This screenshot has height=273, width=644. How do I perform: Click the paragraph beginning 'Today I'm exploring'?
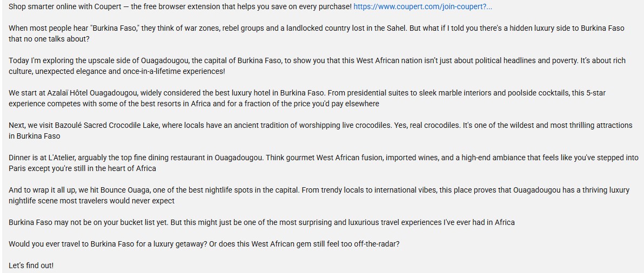tap(317, 66)
